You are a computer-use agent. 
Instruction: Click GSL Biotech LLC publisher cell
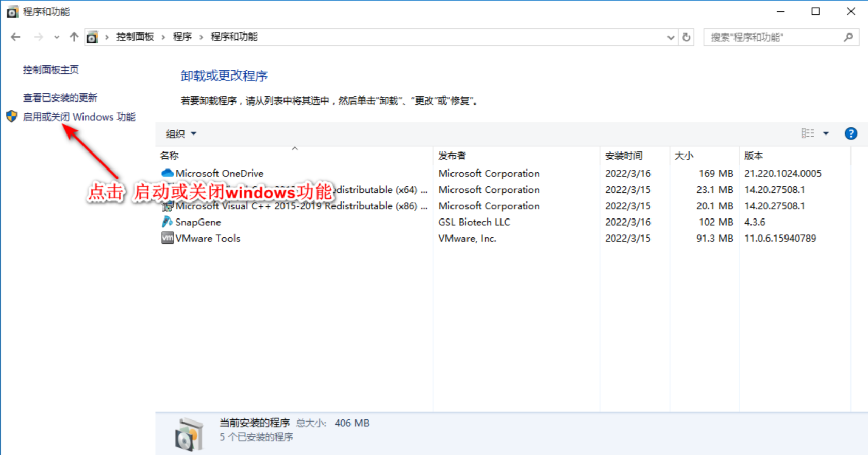[x=474, y=222]
